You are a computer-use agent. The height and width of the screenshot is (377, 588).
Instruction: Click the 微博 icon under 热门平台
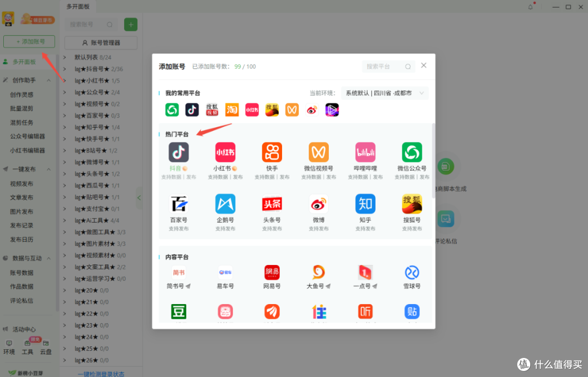[318, 204]
